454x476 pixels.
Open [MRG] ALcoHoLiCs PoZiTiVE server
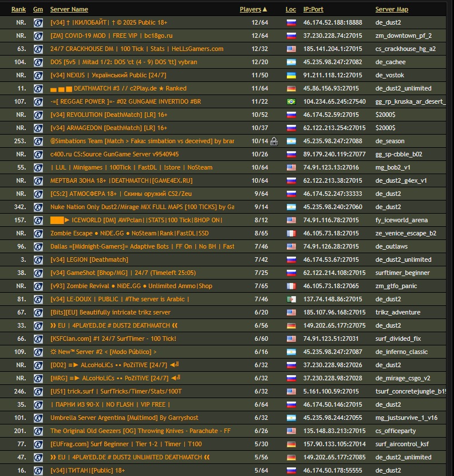click(115, 378)
